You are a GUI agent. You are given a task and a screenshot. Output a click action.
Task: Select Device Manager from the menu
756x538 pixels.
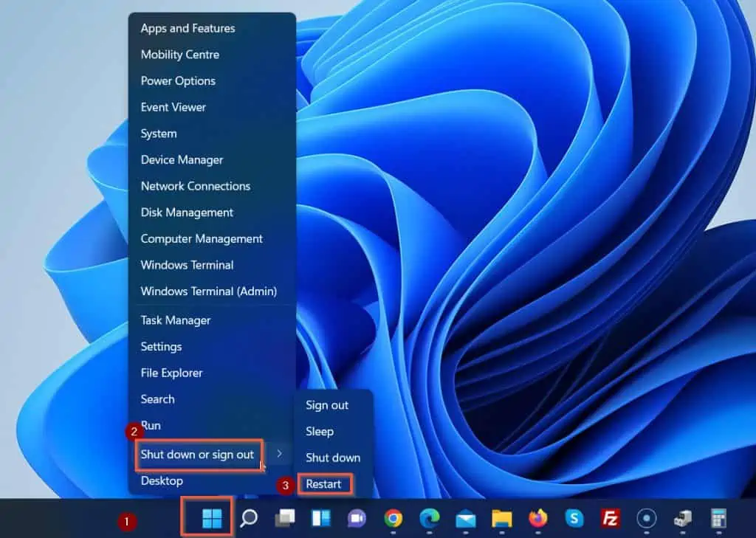181,159
